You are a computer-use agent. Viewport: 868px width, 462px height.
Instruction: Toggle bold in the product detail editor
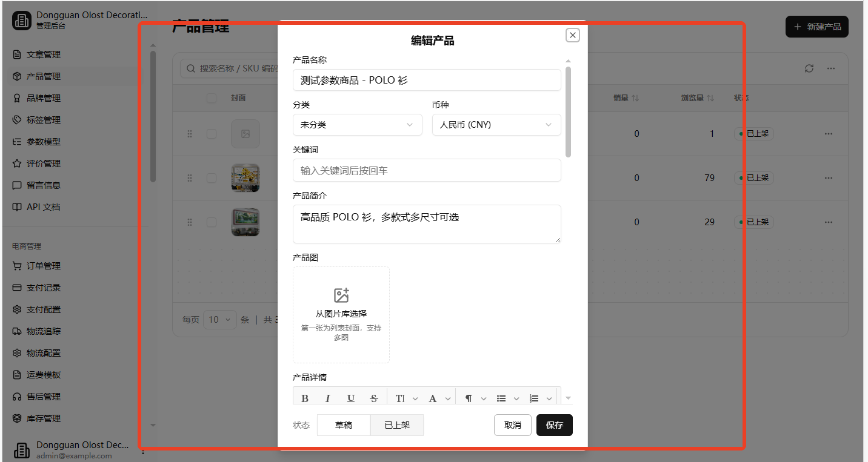coord(305,398)
